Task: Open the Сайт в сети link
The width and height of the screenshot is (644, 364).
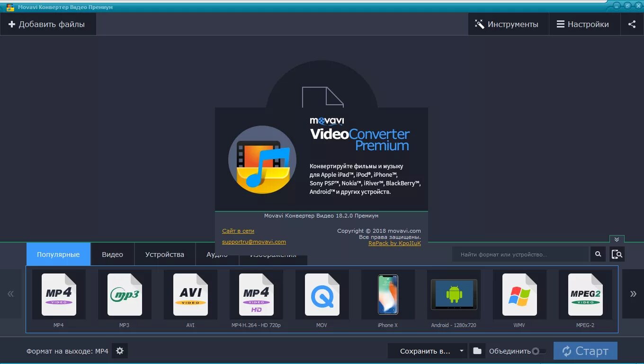Action: click(x=238, y=231)
